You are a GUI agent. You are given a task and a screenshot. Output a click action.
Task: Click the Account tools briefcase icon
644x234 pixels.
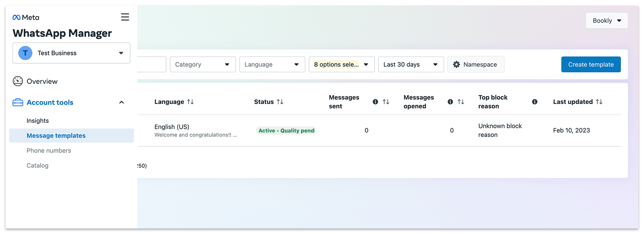pyautogui.click(x=18, y=102)
